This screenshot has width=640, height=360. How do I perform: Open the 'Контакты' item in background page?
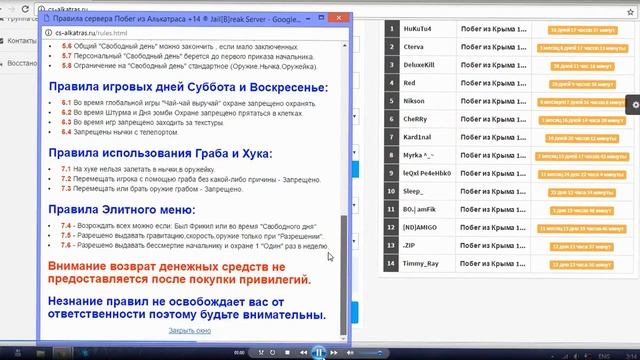22,41
